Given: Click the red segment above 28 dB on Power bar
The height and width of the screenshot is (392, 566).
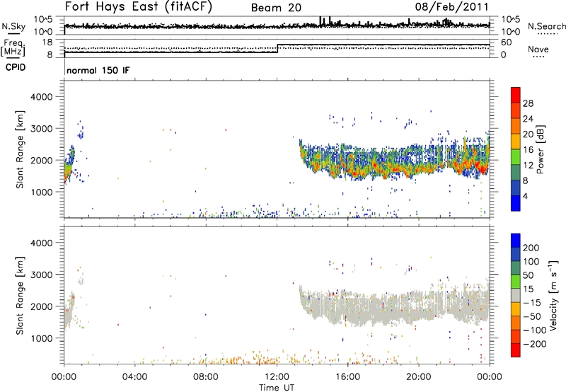Looking at the screenshot, I should pos(516,95).
